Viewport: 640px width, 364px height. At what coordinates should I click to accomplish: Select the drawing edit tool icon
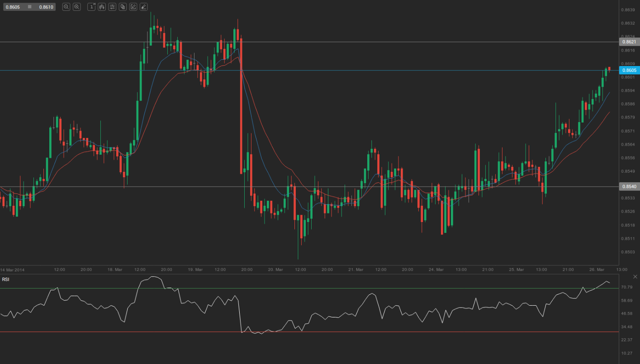click(133, 7)
